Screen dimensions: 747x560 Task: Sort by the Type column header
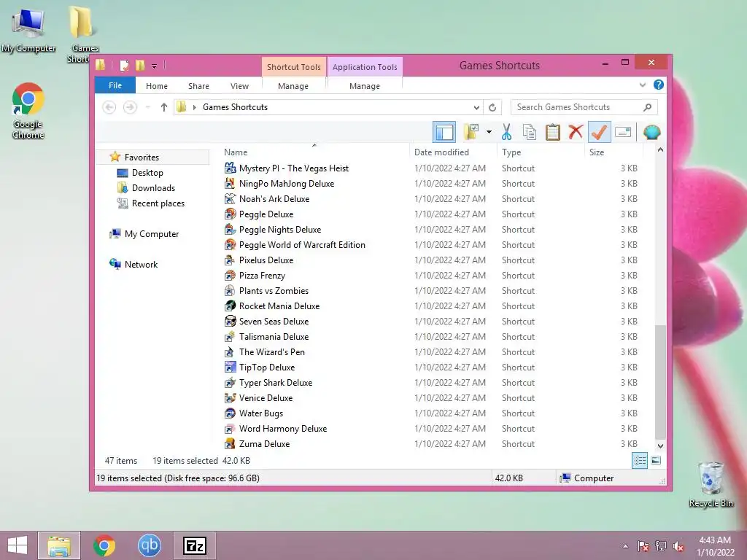[x=541, y=152]
